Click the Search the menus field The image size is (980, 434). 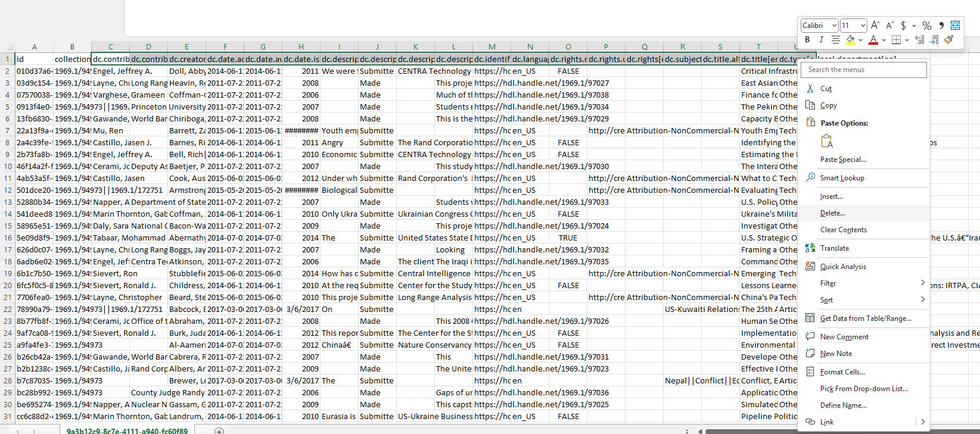coord(863,70)
